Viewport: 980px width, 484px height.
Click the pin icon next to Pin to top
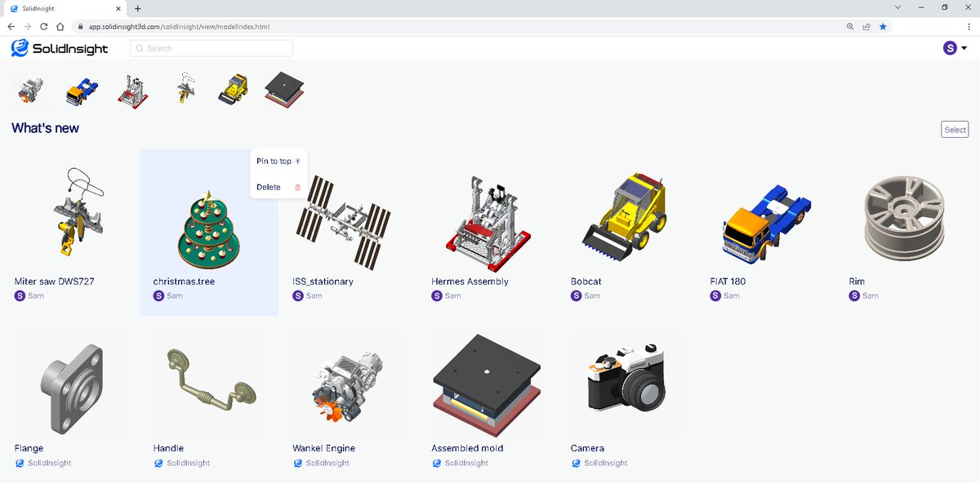click(297, 161)
